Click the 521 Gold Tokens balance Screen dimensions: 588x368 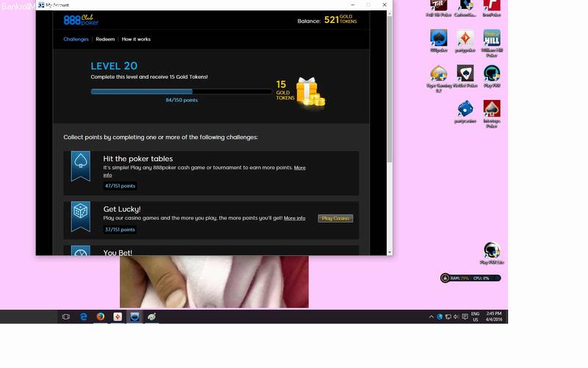click(340, 20)
